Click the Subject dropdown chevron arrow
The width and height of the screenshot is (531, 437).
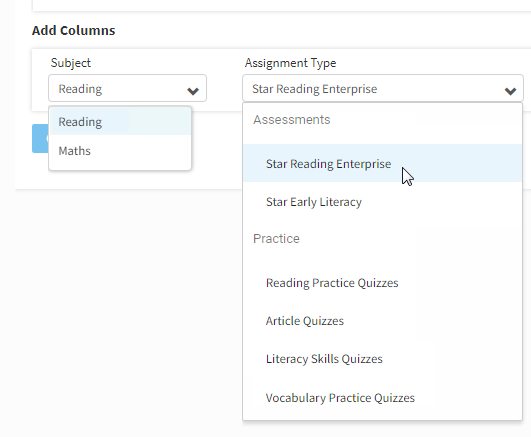tap(193, 91)
